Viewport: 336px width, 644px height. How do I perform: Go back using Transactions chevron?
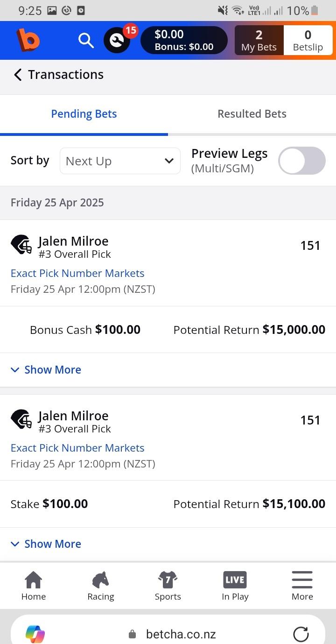coord(18,75)
